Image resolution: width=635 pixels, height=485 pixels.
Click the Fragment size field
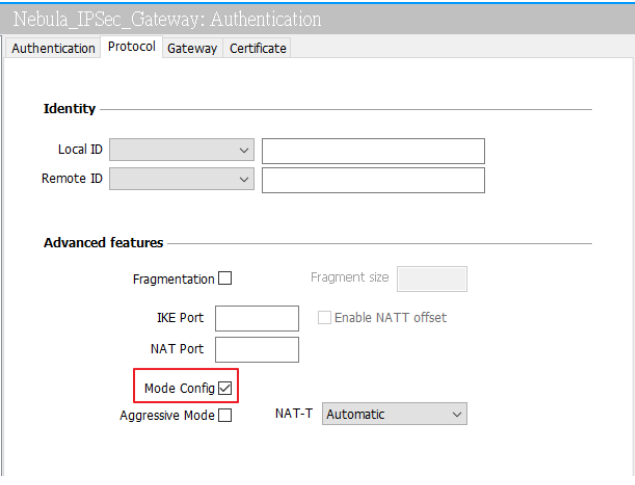432,279
